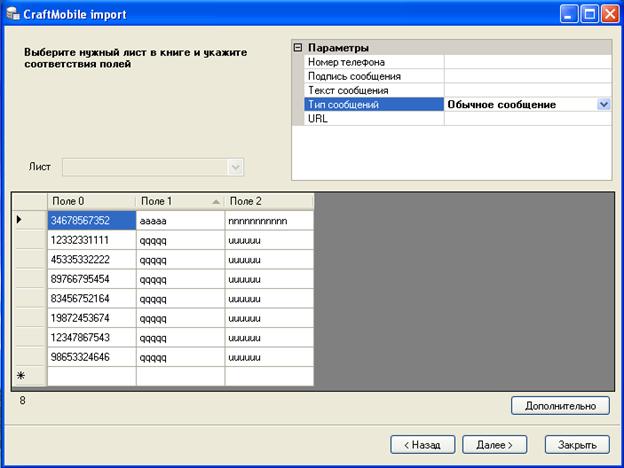
Task: Go back with the Назад button
Action: (x=423, y=445)
